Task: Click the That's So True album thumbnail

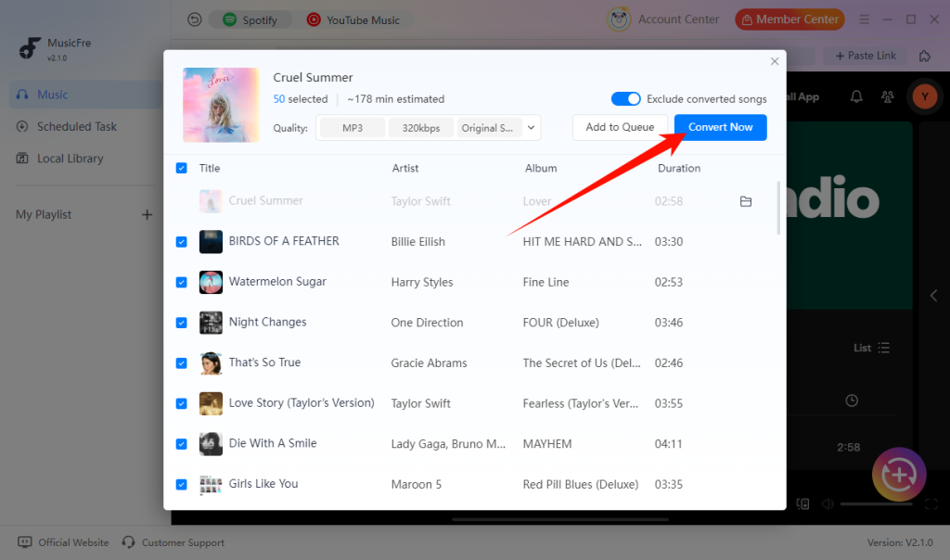Action: (x=211, y=363)
